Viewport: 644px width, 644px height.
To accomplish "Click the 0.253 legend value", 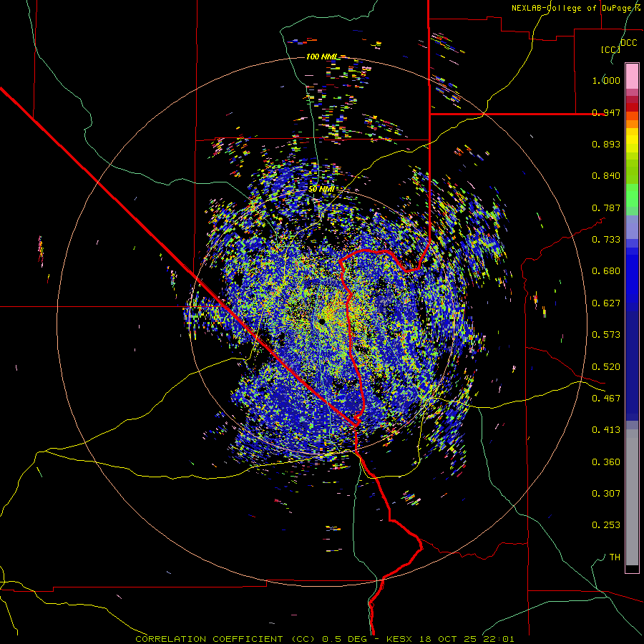I will tap(606, 525).
